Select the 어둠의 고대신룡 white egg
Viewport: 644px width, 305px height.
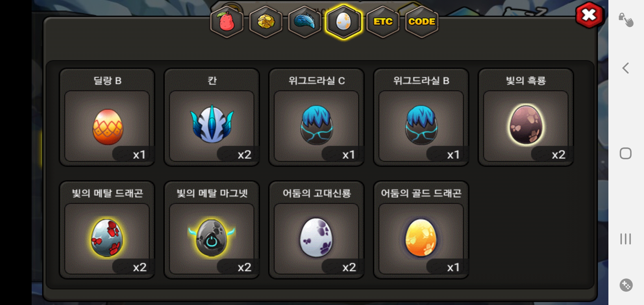(x=316, y=230)
